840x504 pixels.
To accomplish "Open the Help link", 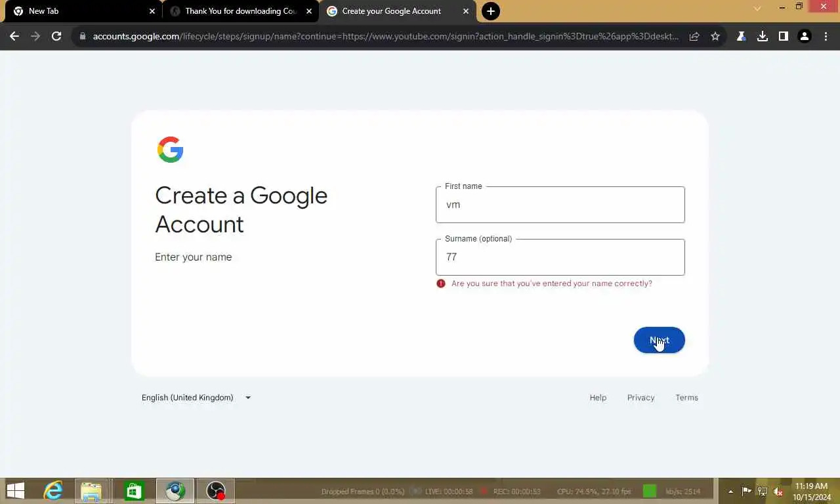I will (598, 398).
